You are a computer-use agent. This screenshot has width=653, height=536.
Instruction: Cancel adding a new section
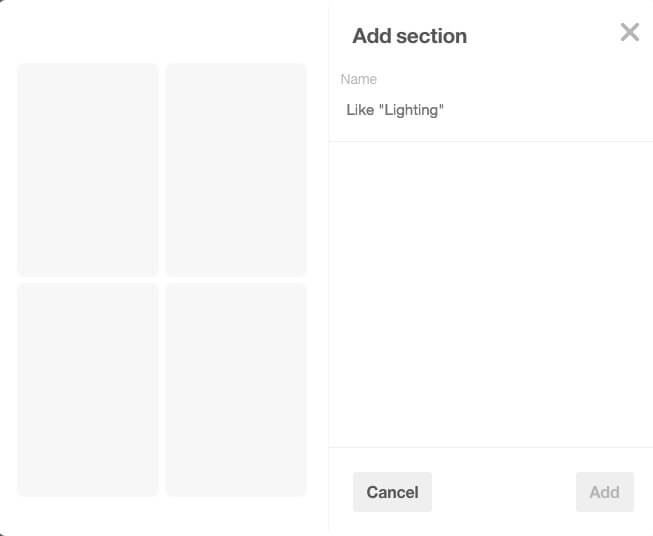coord(392,492)
